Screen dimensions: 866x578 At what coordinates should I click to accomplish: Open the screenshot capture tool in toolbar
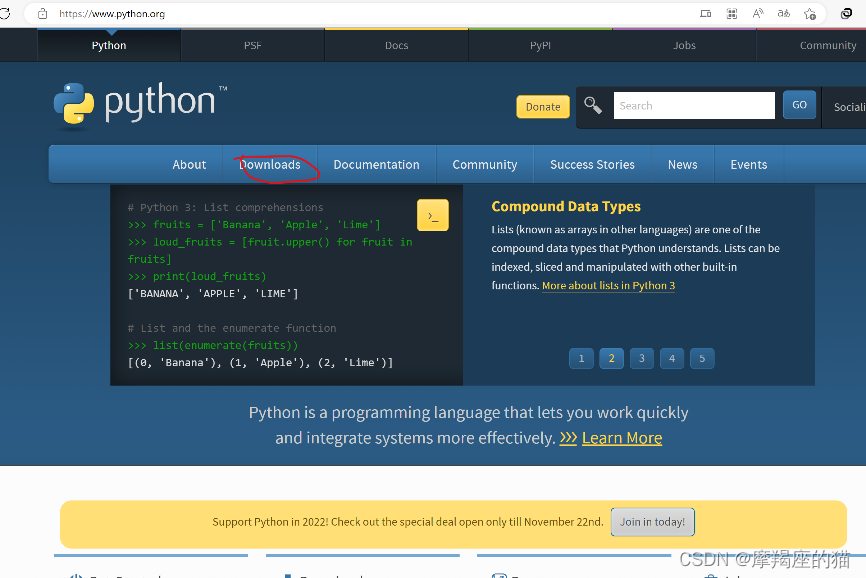(x=732, y=13)
